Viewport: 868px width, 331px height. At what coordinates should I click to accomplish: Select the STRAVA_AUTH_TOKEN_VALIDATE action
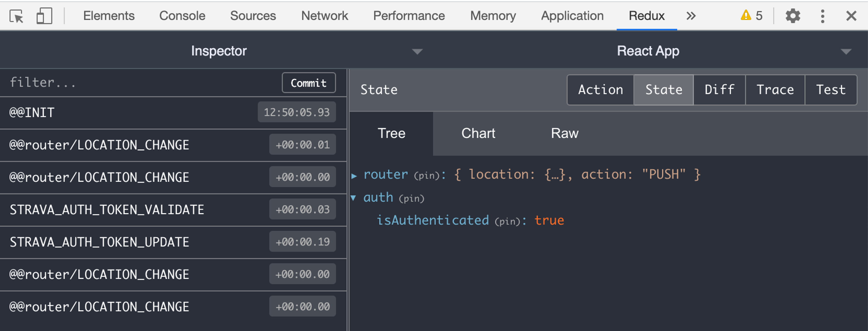pos(106,210)
